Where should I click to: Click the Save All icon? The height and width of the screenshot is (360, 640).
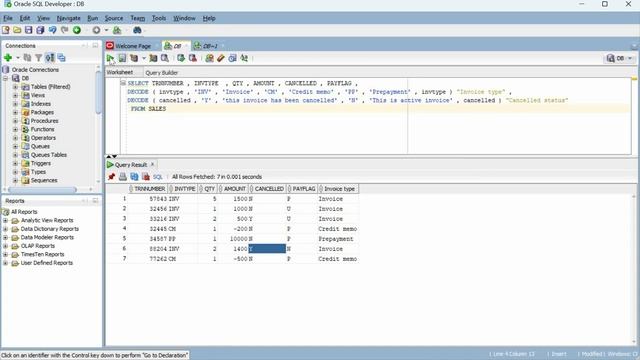[40, 30]
